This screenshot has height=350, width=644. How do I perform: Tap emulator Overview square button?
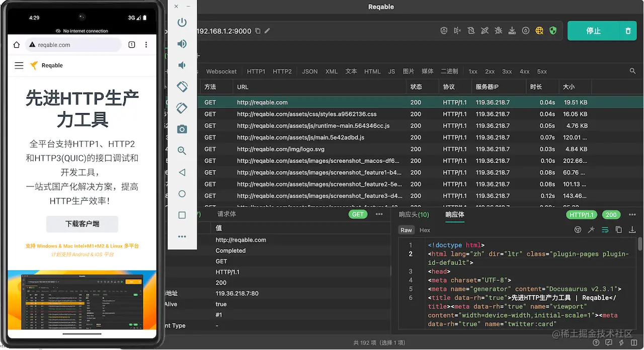[x=182, y=215]
